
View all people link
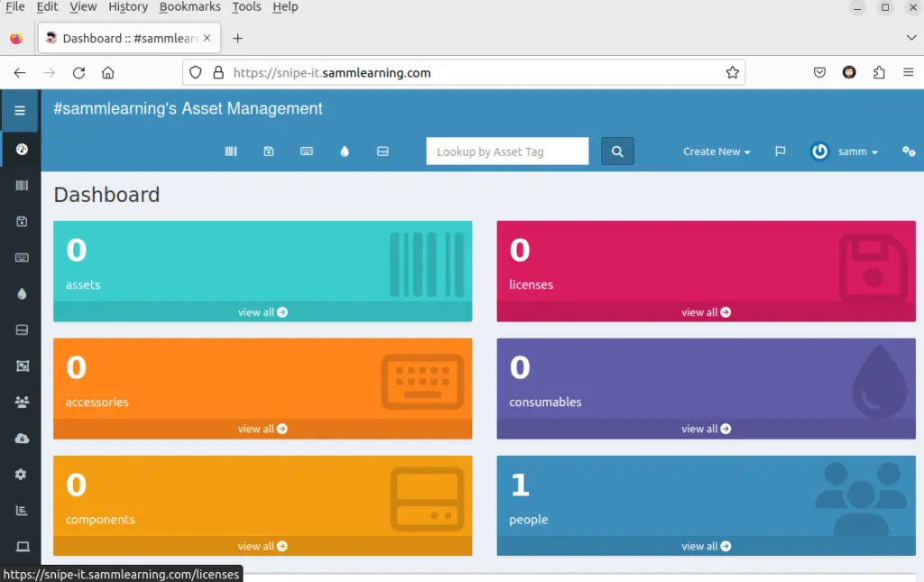[x=706, y=546]
